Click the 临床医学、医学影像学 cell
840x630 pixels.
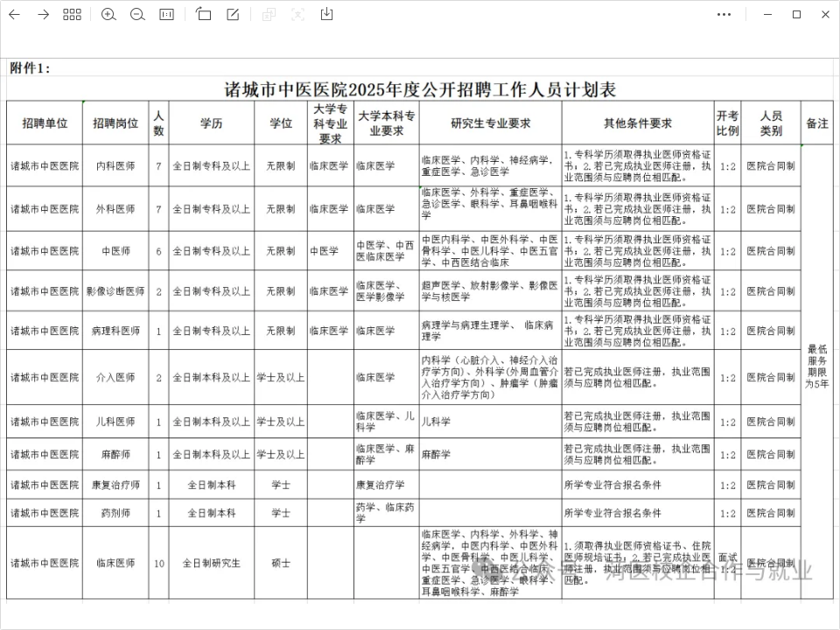point(386,291)
